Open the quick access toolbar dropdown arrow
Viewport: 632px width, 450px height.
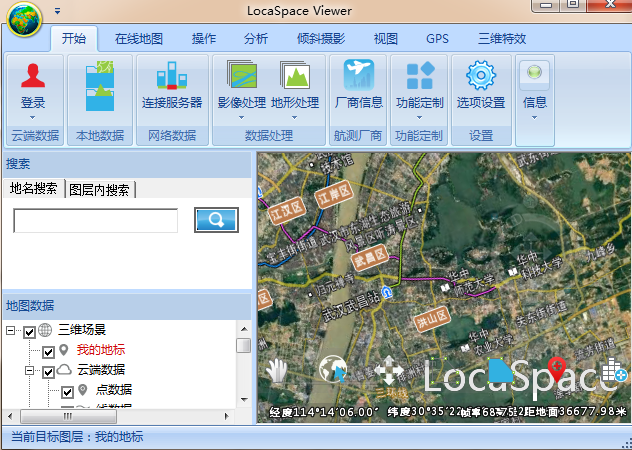[58, 11]
